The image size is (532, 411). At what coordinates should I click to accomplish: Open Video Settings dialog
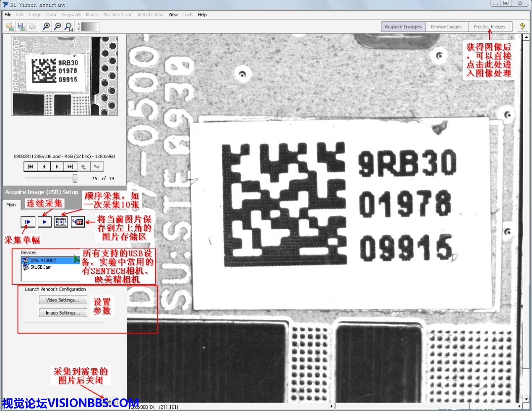(x=63, y=300)
